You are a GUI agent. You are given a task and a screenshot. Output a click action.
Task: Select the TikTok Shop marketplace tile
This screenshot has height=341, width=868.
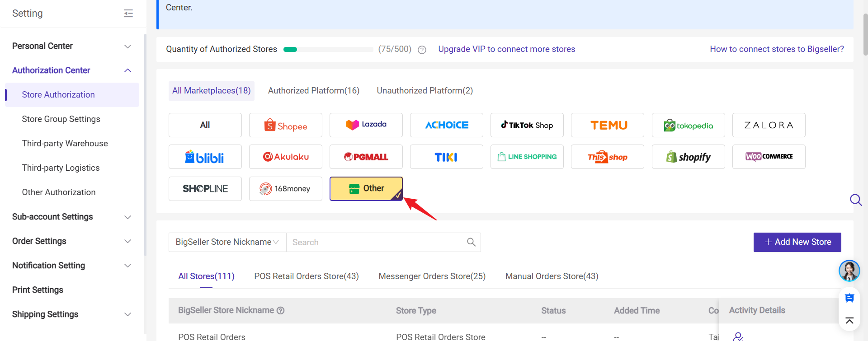(x=527, y=125)
